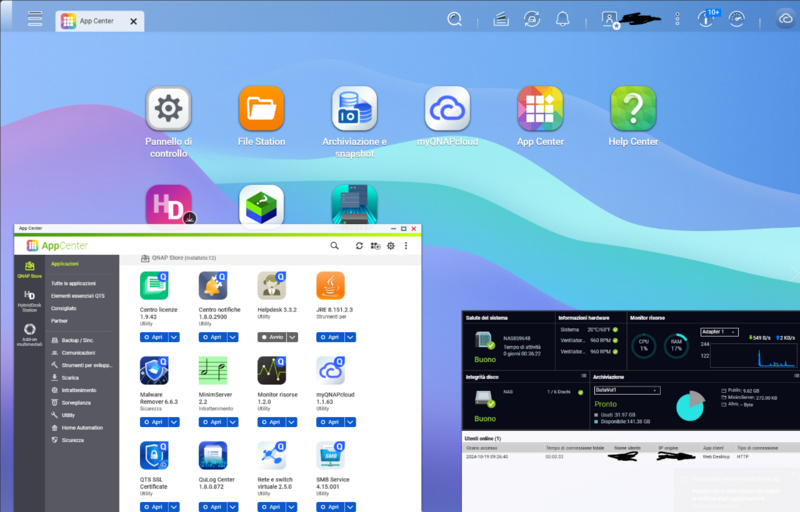The image size is (800, 512).
Task: Select Tutte le applicazioni in sidebar
Action: pyautogui.click(x=73, y=283)
